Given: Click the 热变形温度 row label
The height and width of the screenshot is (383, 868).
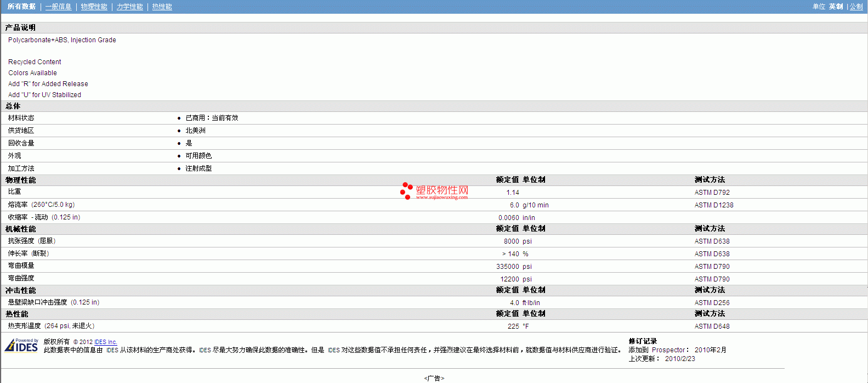Looking at the screenshot, I should tap(51, 326).
